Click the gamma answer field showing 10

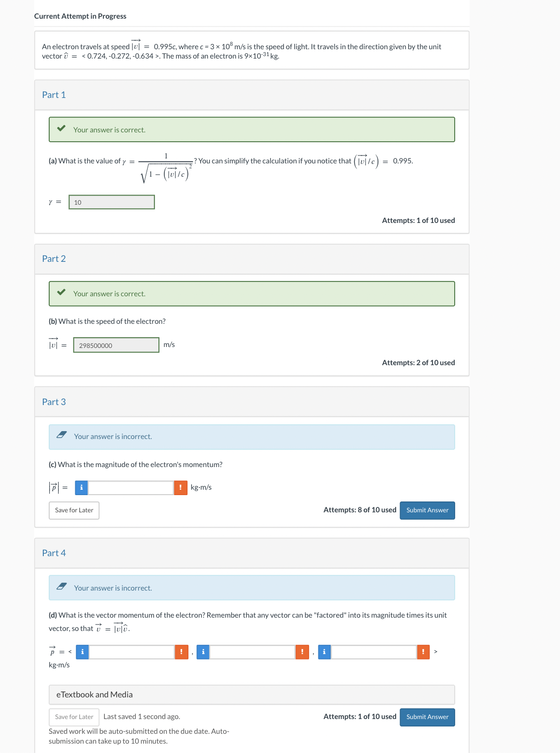pos(112,202)
